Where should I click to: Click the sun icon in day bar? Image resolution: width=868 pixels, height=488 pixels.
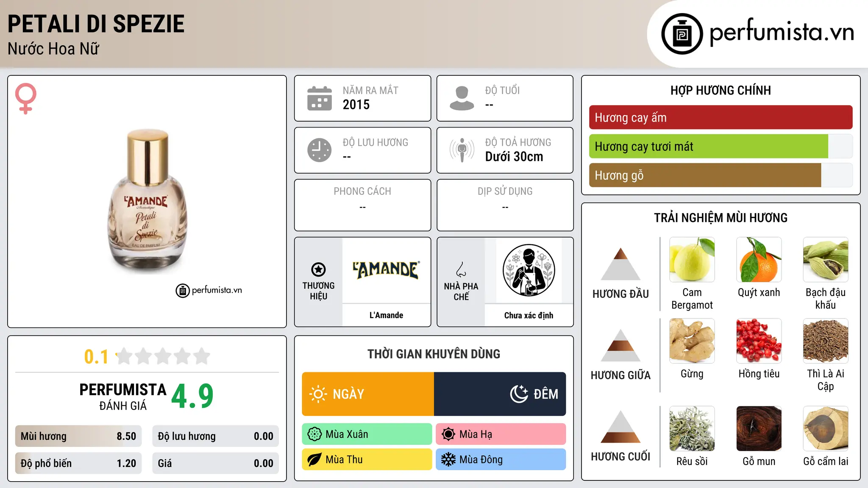[x=318, y=394]
